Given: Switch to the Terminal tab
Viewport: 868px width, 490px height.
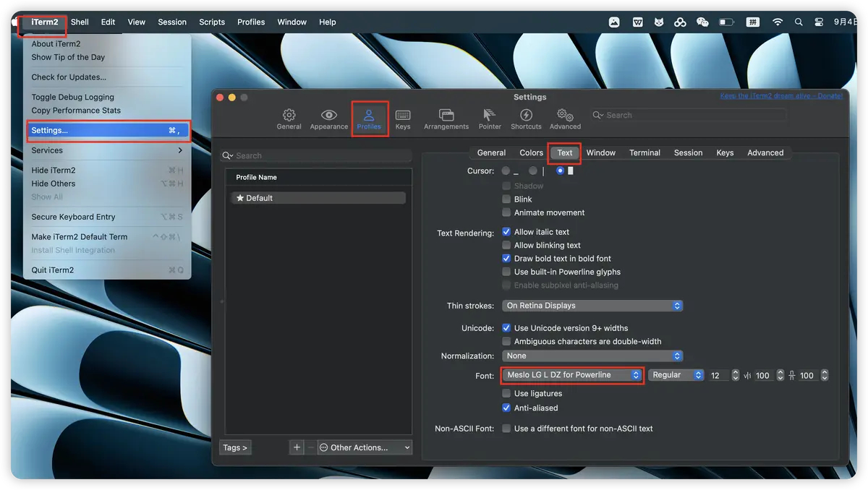Looking at the screenshot, I should (x=644, y=152).
